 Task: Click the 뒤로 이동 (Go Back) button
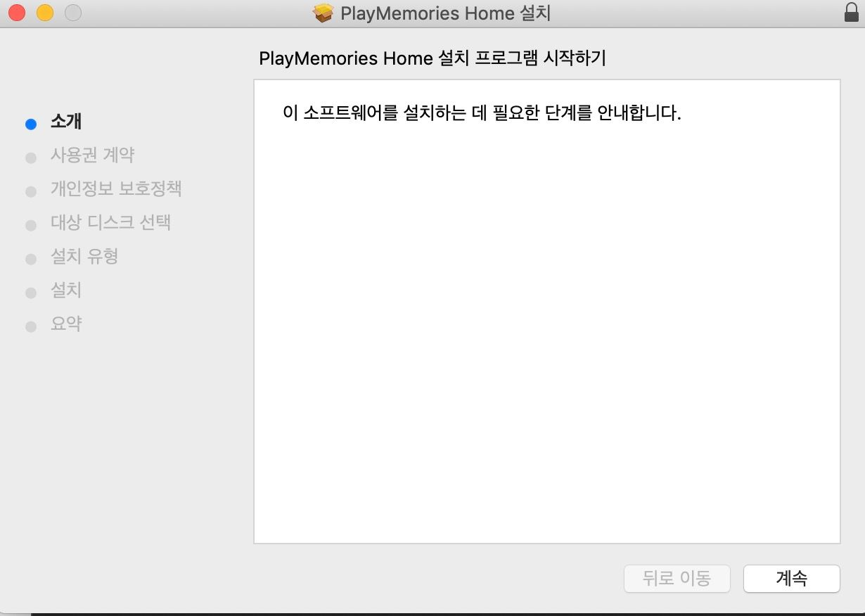[677, 579]
